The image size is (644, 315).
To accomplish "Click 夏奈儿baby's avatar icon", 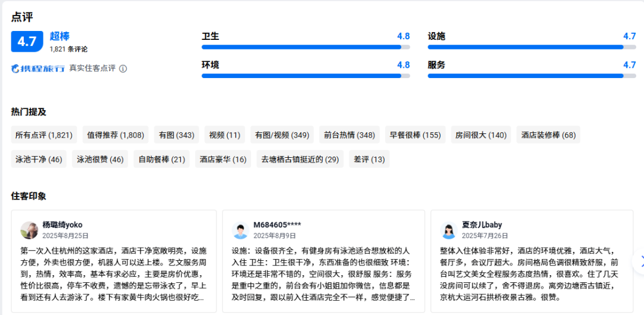I will click(x=448, y=230).
